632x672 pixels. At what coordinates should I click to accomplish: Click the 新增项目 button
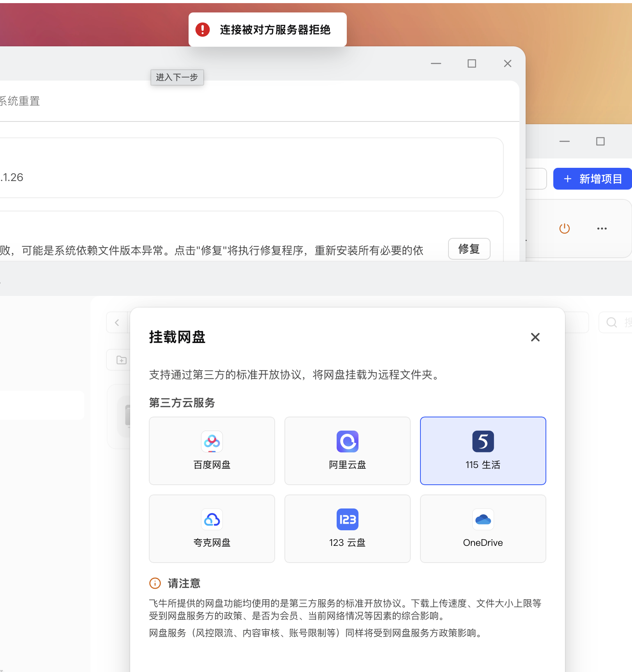pos(592,179)
